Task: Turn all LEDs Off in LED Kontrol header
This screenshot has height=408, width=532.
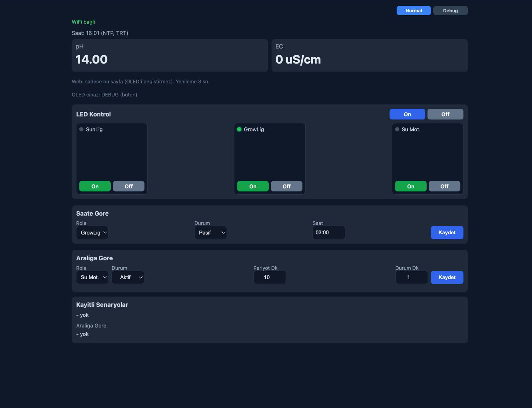Action: (x=445, y=114)
